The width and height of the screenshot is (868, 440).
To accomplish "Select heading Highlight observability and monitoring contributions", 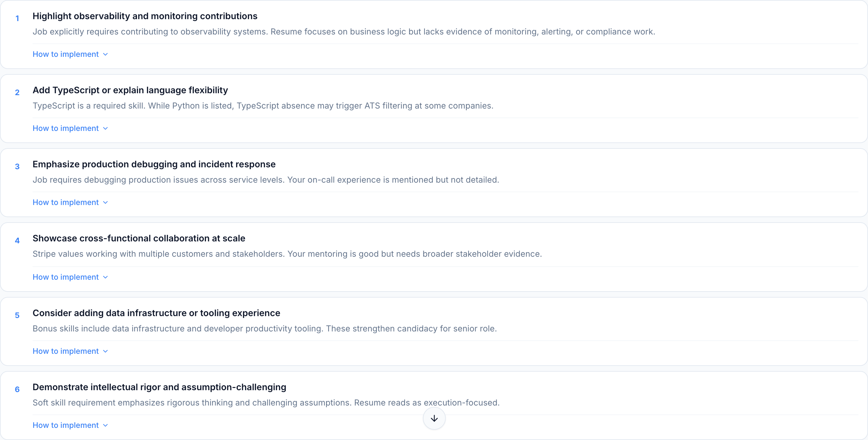I will tap(145, 16).
